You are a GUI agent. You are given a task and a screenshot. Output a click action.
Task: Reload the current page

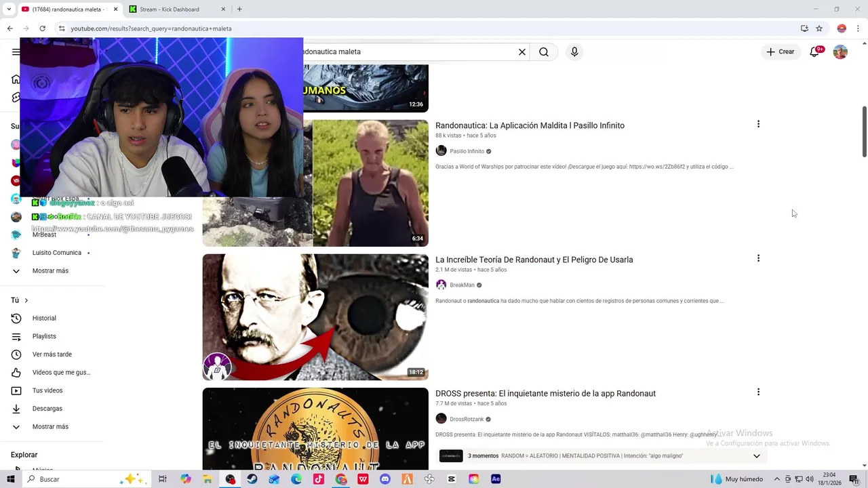click(42, 28)
